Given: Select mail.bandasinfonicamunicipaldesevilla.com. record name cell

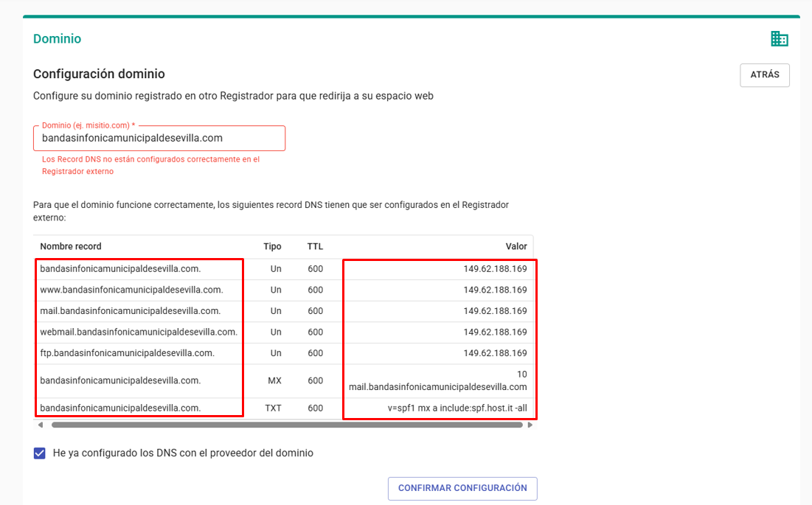Looking at the screenshot, I should click(130, 311).
